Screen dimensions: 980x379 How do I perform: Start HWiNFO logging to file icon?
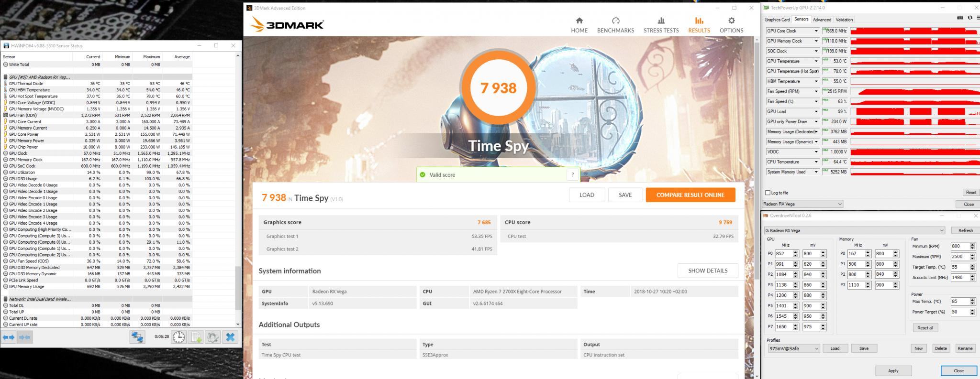[196, 337]
